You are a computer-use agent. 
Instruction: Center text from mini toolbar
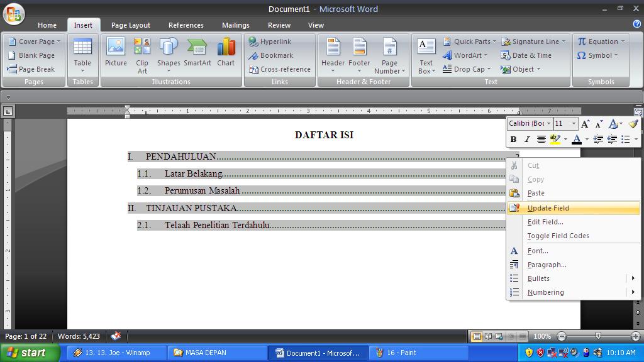pyautogui.click(x=541, y=140)
